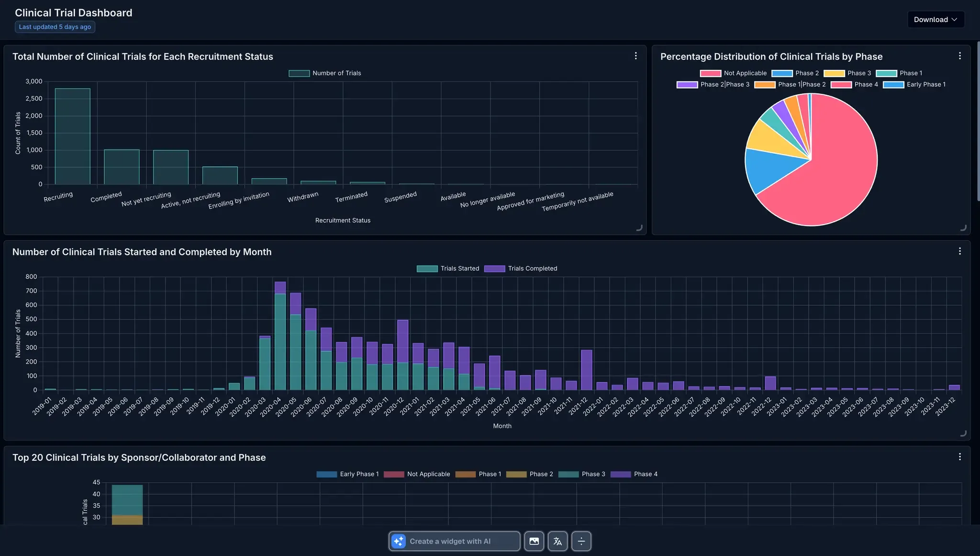This screenshot has height=556, width=980.
Task: Click the translate text icon
Action: [x=557, y=541]
